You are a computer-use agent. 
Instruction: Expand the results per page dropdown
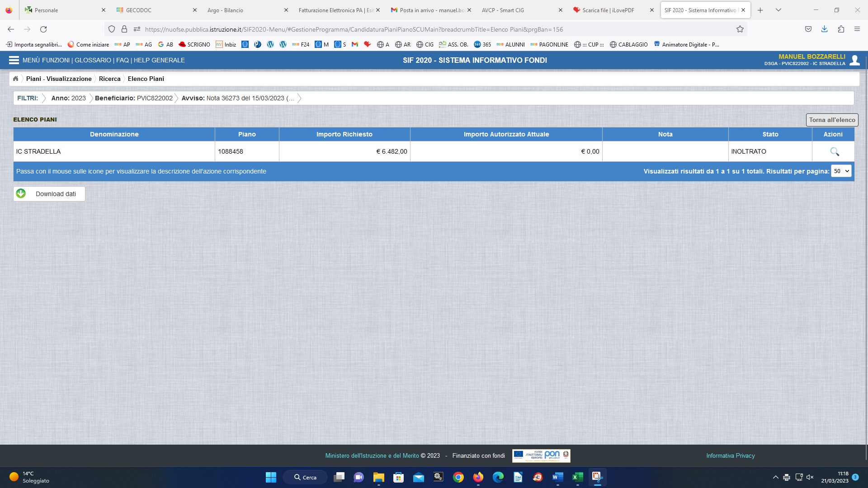841,171
